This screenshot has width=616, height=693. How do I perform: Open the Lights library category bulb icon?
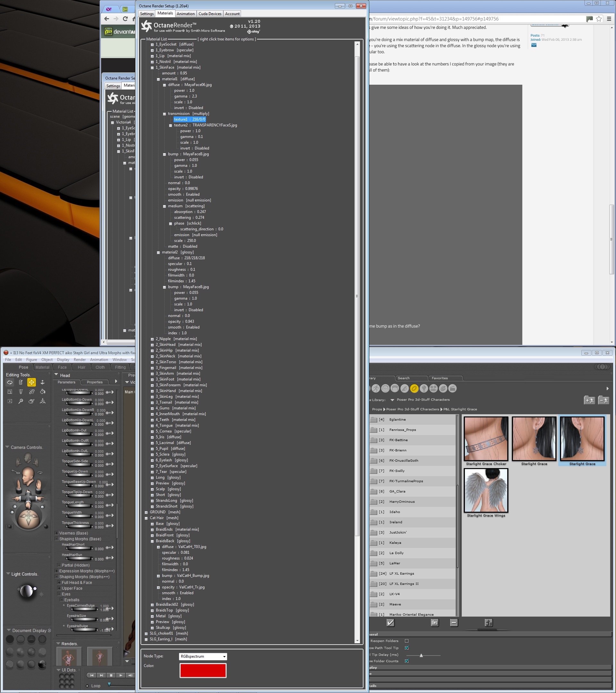click(x=424, y=389)
